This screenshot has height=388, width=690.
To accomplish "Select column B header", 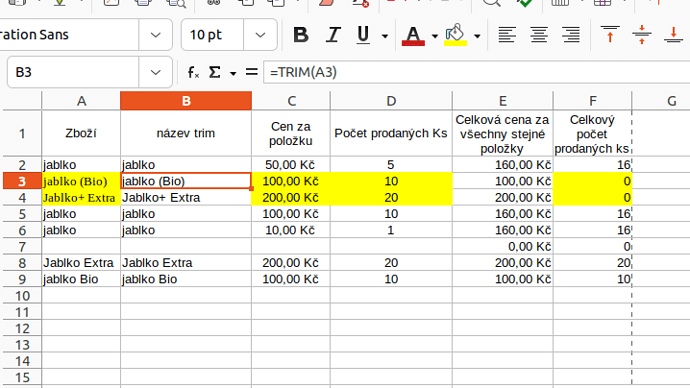I will point(186,101).
